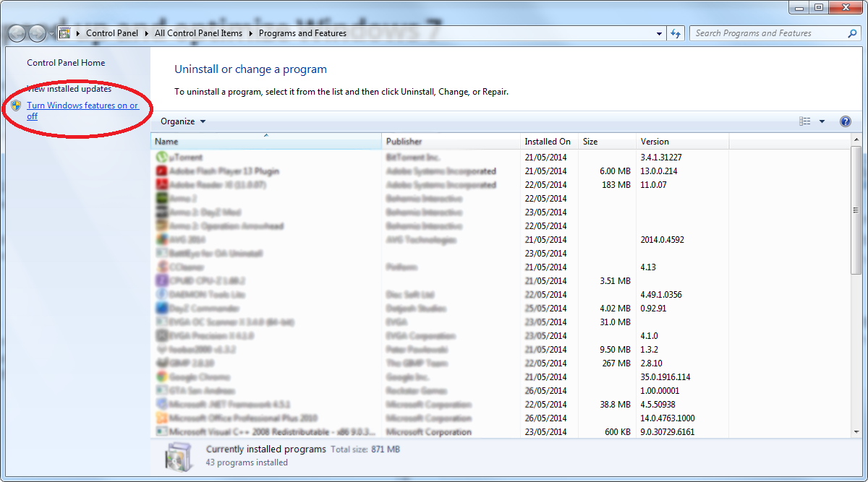Screen dimensions: 868x482
Task: Select the 25/05/2014 install date cell
Action: [x=545, y=309]
